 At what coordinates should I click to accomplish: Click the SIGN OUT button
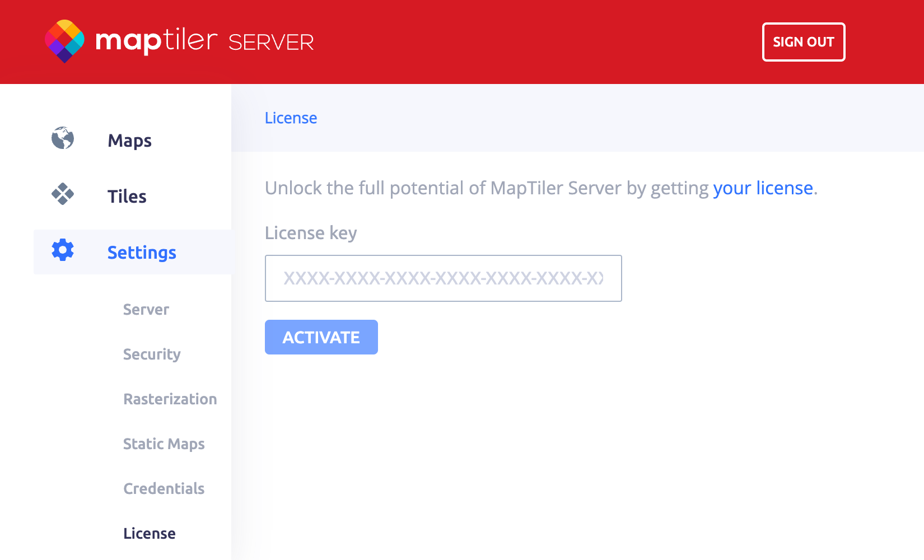tap(803, 42)
